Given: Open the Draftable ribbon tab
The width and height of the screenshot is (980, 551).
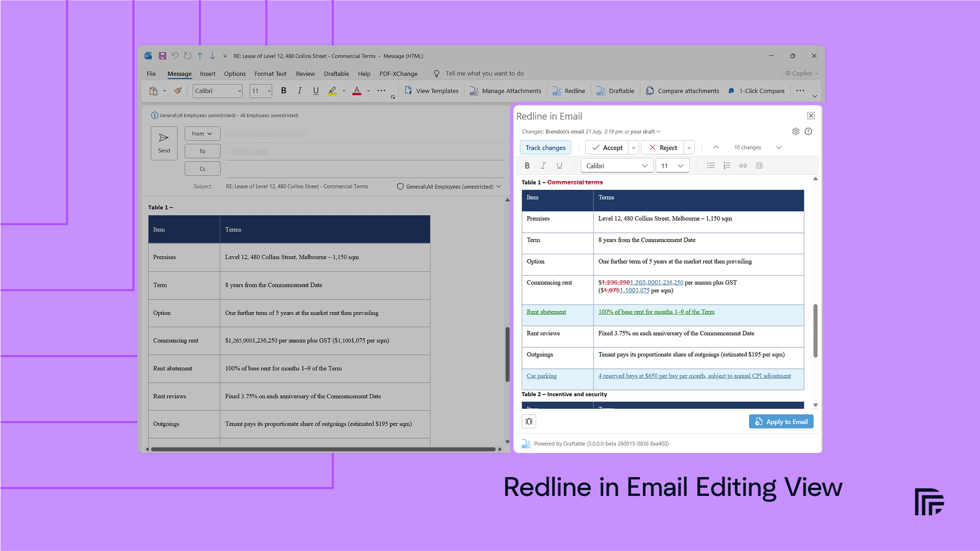Looking at the screenshot, I should tap(336, 73).
